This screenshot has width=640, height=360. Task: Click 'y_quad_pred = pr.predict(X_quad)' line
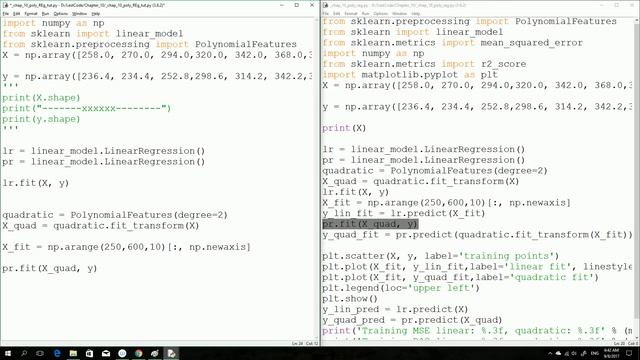[x=412, y=320]
